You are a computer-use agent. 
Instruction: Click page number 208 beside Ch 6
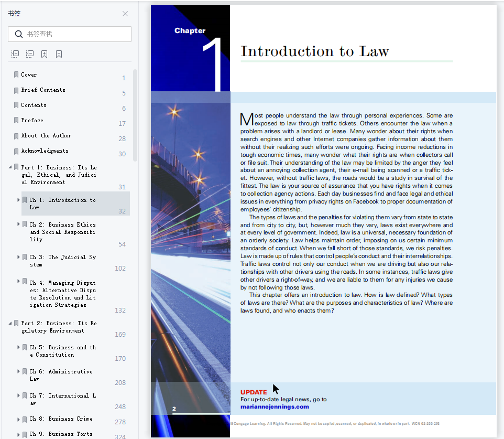120,383
